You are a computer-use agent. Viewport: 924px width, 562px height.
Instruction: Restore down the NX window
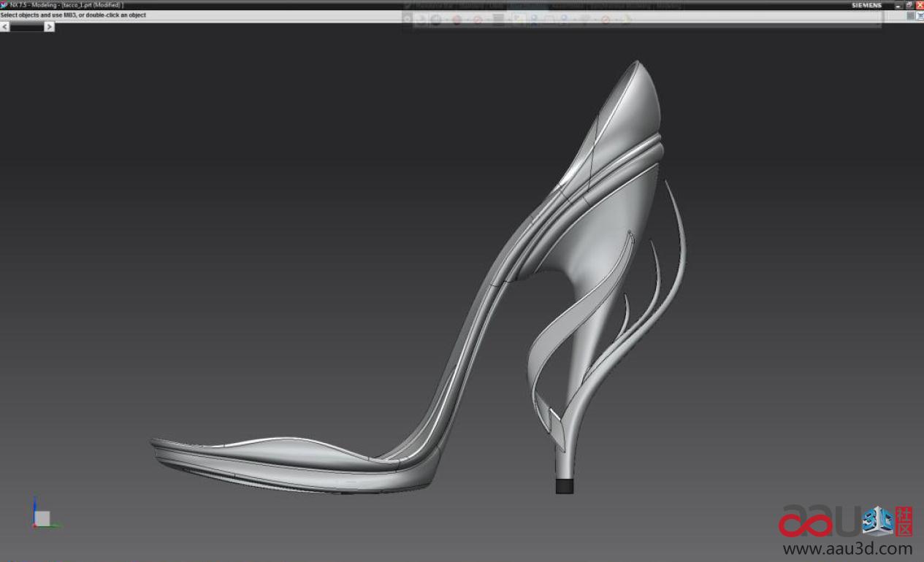909,5
